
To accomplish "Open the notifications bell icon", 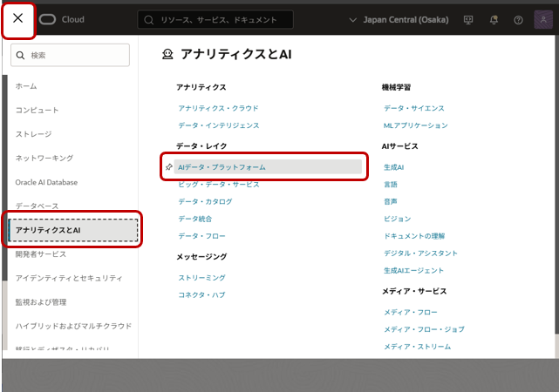I will (494, 20).
